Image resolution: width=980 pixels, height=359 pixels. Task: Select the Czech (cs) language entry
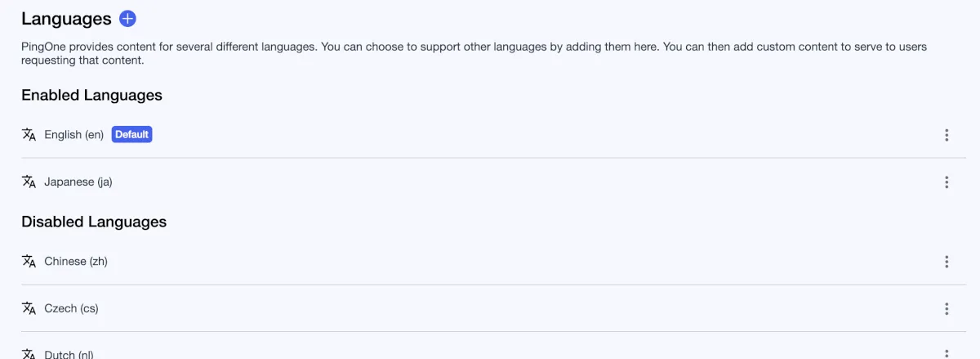coord(71,308)
